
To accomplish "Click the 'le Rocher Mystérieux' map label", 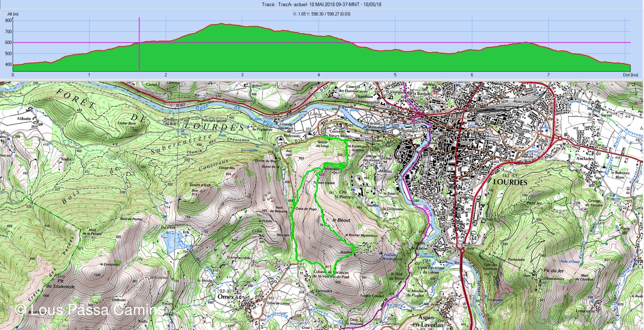I will pyautogui.click(x=360, y=235).
